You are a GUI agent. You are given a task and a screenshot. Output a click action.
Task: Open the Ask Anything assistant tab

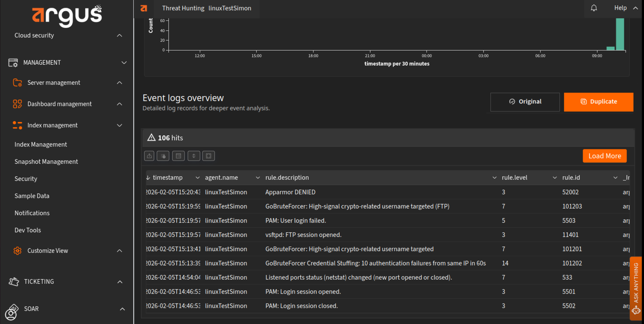[x=636, y=288]
